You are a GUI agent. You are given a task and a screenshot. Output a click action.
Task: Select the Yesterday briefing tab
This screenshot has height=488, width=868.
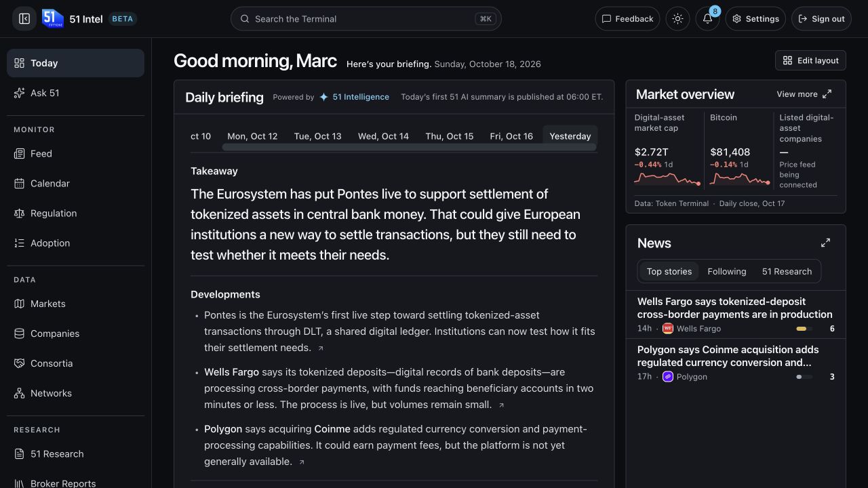pyautogui.click(x=570, y=136)
